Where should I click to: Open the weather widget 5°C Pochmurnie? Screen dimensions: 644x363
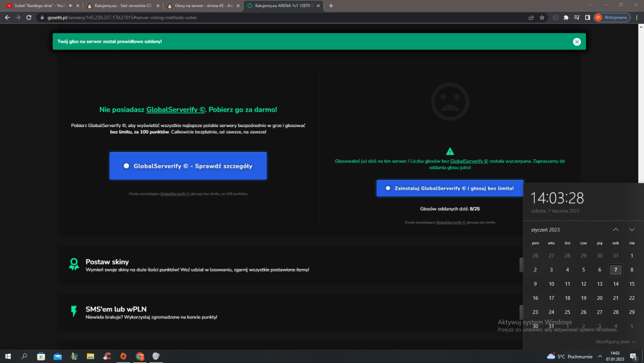pos(570,357)
